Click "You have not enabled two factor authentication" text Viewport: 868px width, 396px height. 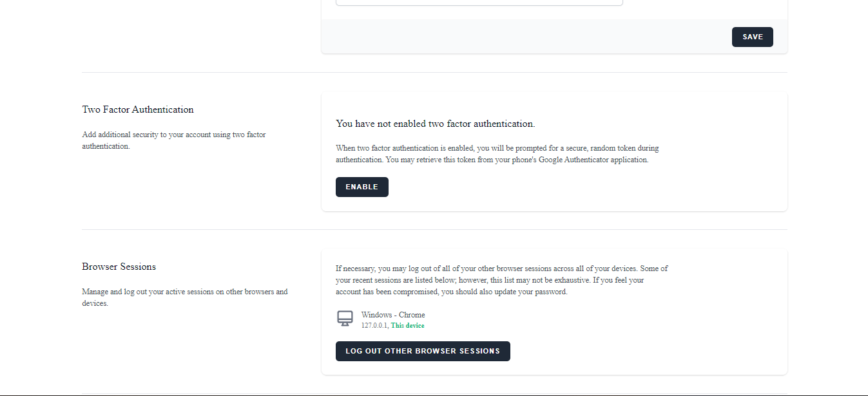click(436, 124)
